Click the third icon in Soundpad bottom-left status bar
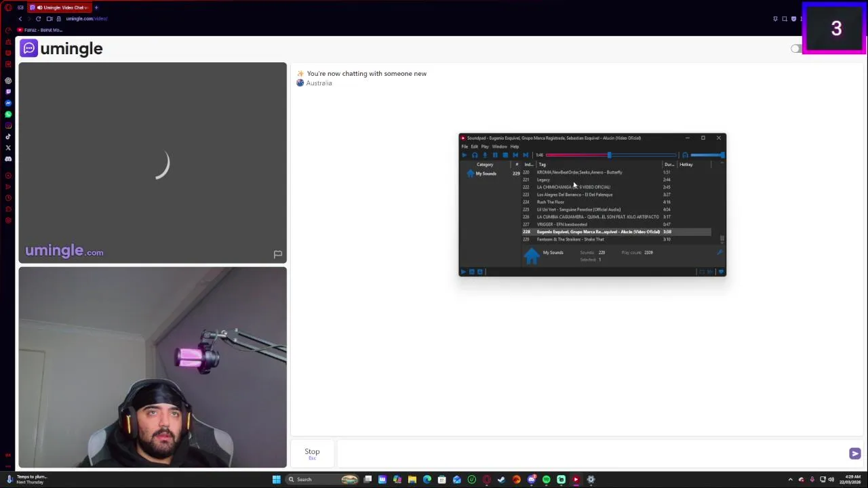Screen dimensions: 868x488 480,272
